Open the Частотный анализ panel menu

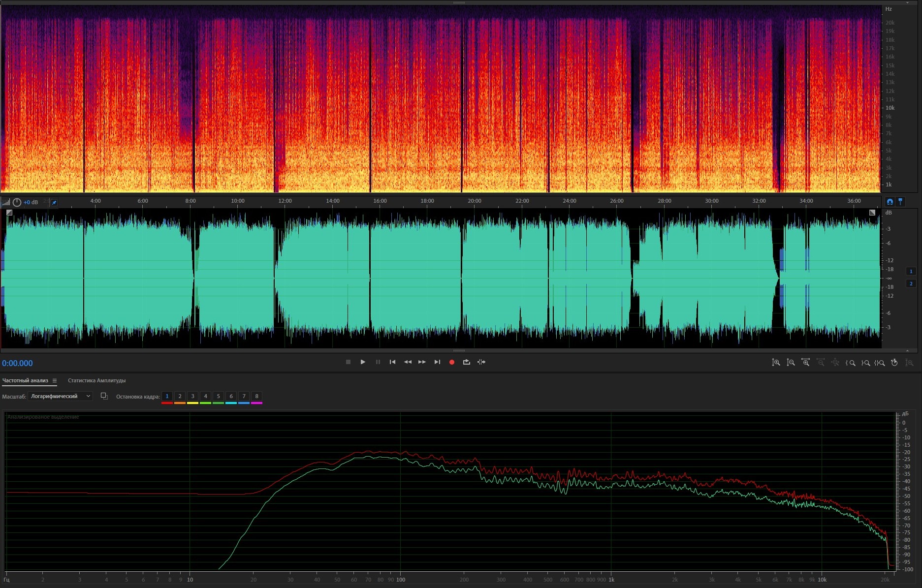tap(55, 380)
